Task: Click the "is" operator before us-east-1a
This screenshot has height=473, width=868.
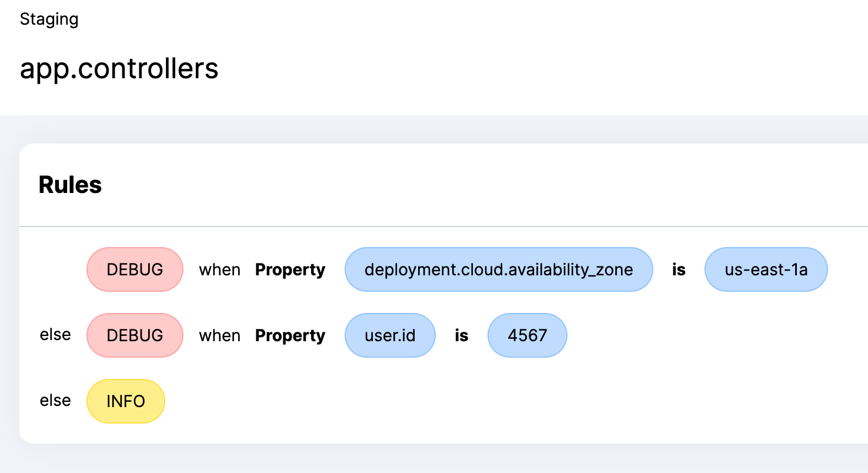Action: pos(679,269)
